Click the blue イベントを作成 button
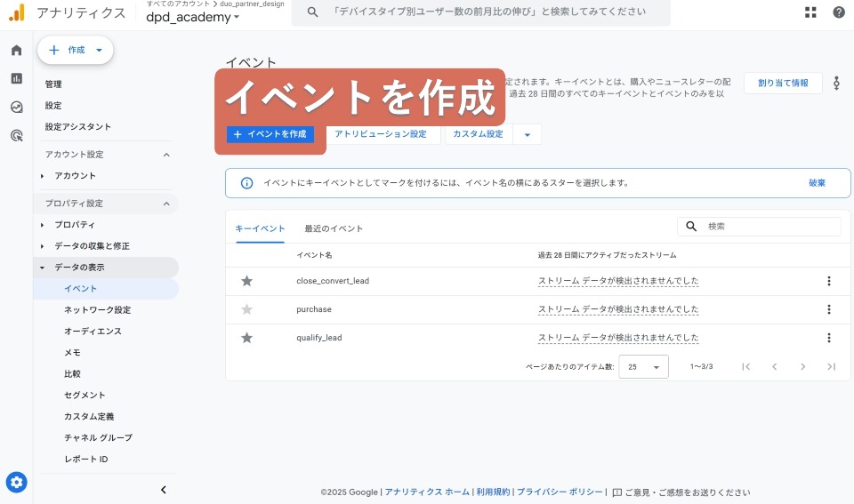The image size is (854, 504). 270,134
